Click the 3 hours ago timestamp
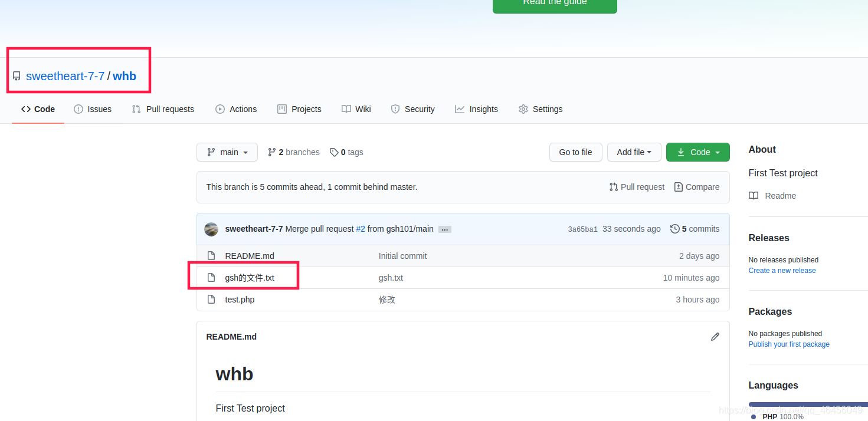868x421 pixels. click(697, 300)
